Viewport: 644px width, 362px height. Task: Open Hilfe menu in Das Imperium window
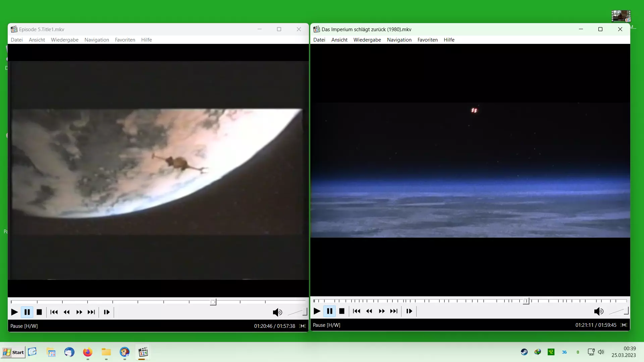pyautogui.click(x=449, y=40)
